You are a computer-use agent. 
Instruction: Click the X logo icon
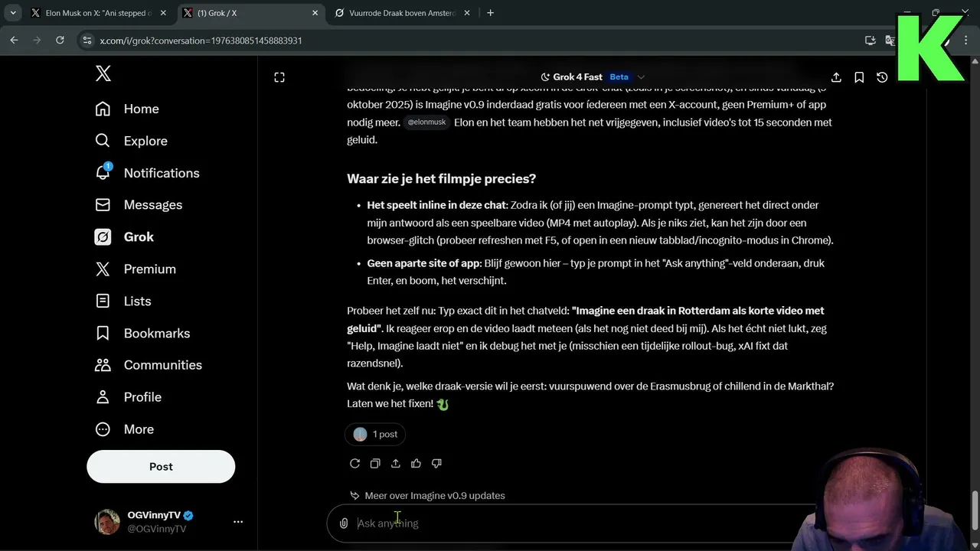coord(103,73)
